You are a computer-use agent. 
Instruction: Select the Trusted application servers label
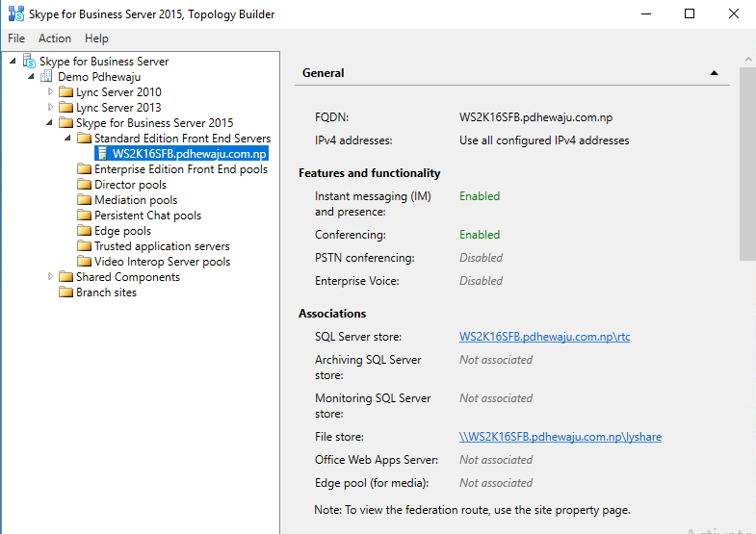[162, 246]
